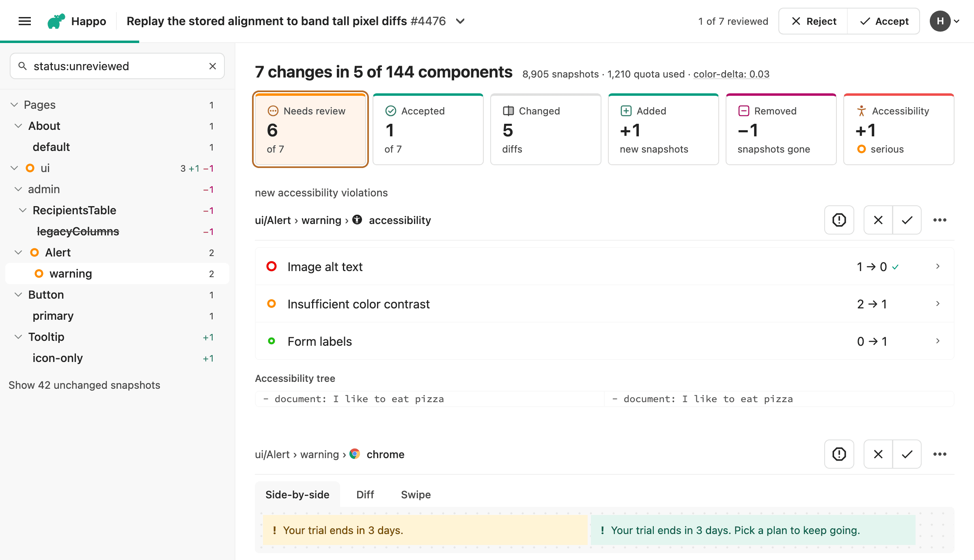974x560 pixels.
Task: Reject the ui/Alert accessibility snapshot
Action: (878, 220)
